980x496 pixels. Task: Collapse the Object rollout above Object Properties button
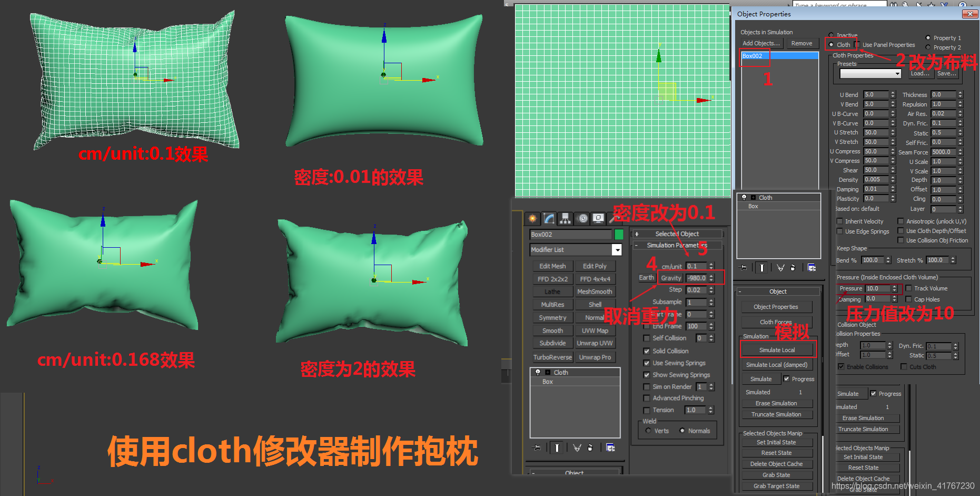pos(778,291)
